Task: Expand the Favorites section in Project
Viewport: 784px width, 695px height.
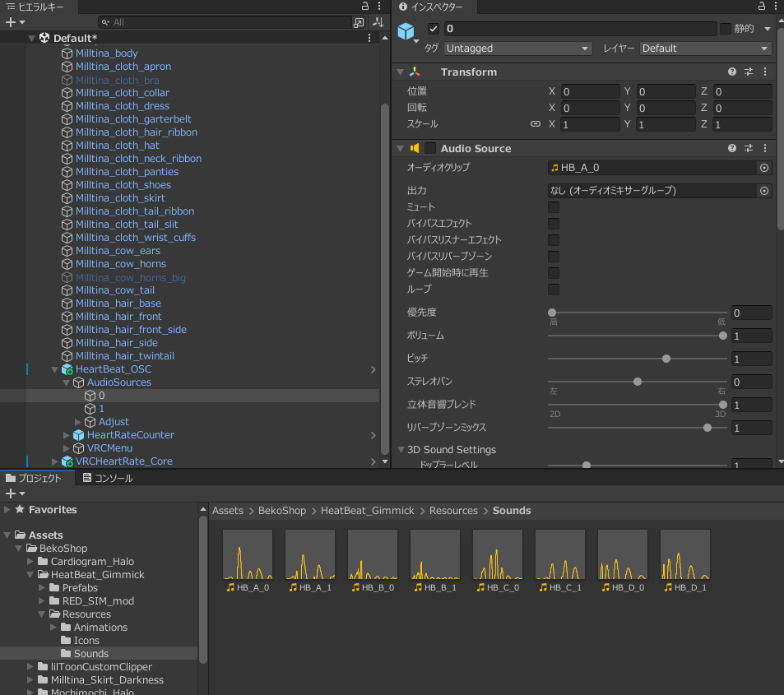Action: [7, 509]
